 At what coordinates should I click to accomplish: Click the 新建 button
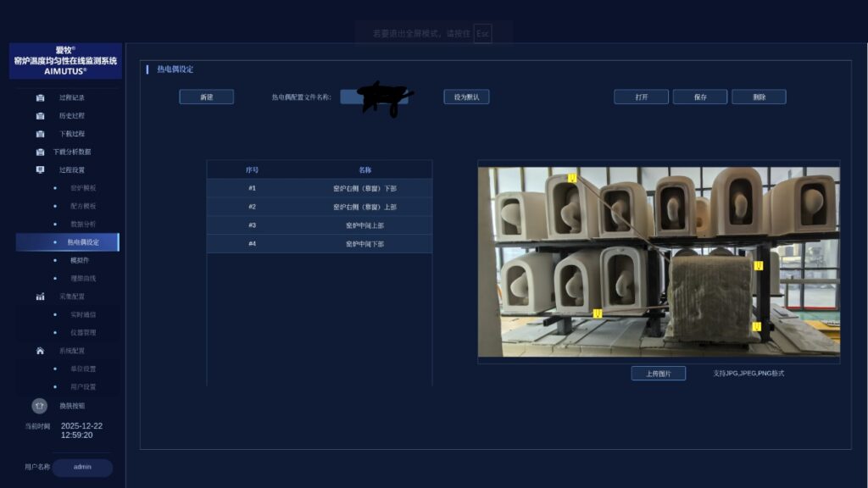tap(206, 97)
